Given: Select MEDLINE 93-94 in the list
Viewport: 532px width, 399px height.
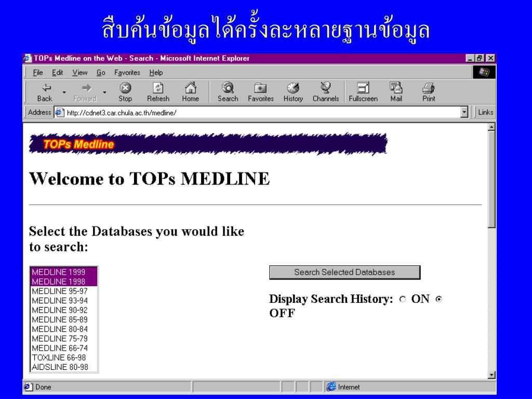Looking at the screenshot, I should click(64, 301).
